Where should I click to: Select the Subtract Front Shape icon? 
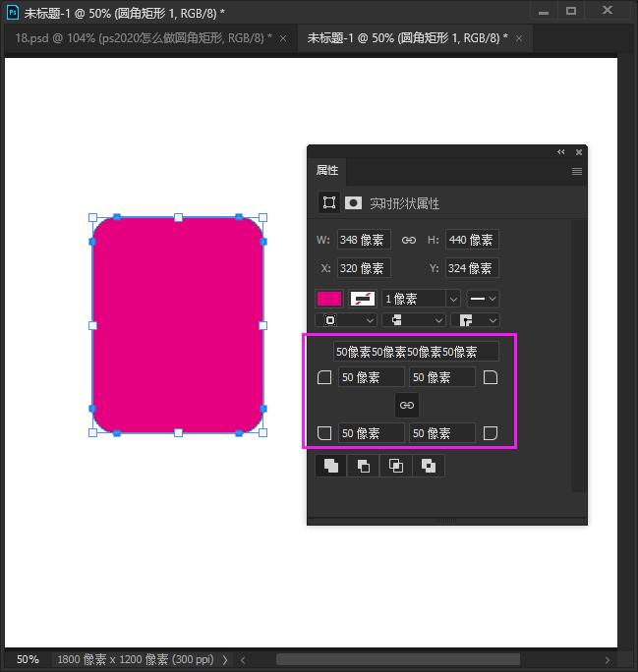pos(364,466)
